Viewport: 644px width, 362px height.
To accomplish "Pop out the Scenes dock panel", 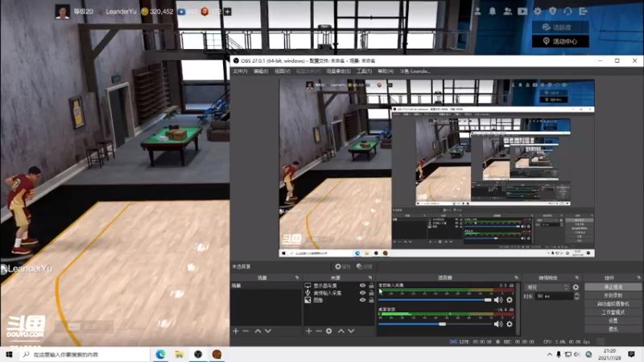I will point(297,278).
